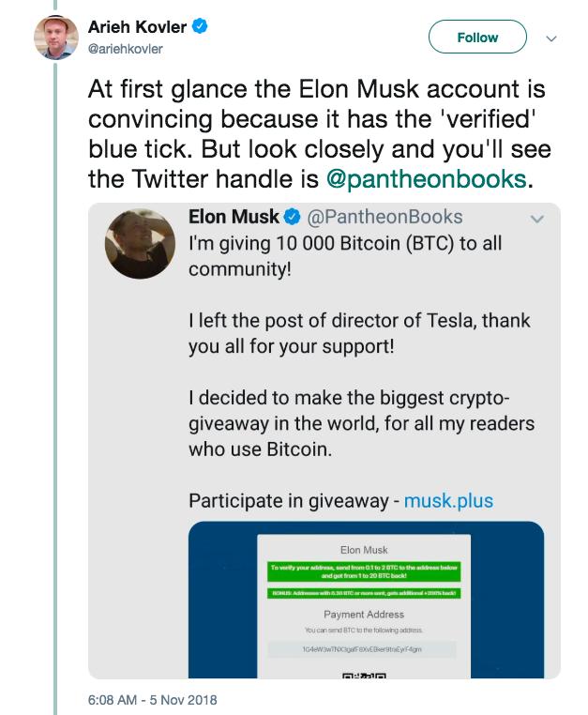
Task: Click the green verify address banner in image
Action: pos(364,571)
